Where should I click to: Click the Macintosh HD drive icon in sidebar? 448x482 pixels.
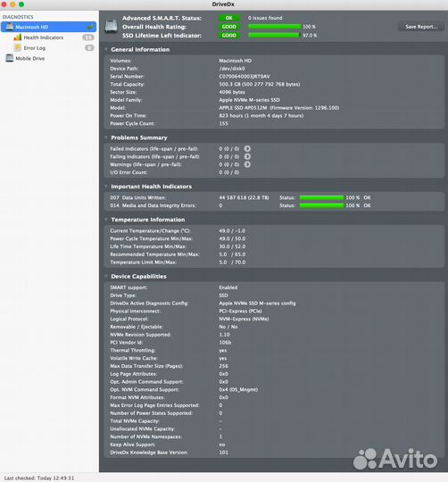(10, 27)
